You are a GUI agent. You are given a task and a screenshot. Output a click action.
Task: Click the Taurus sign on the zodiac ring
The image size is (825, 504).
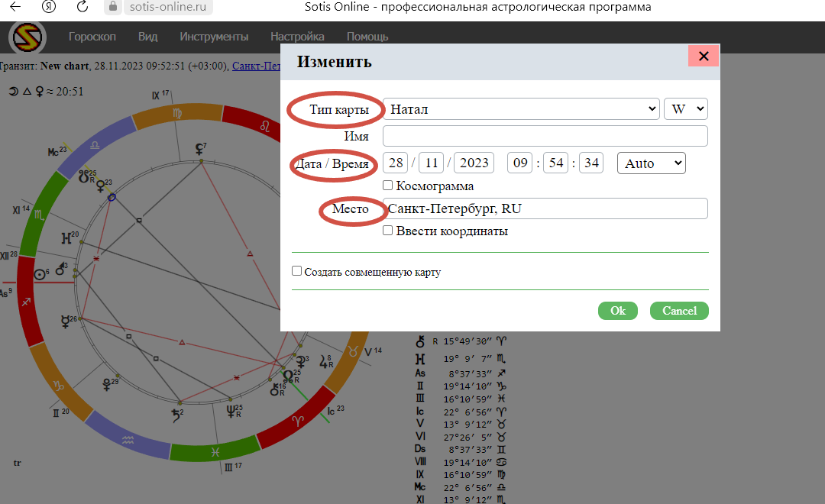point(354,351)
